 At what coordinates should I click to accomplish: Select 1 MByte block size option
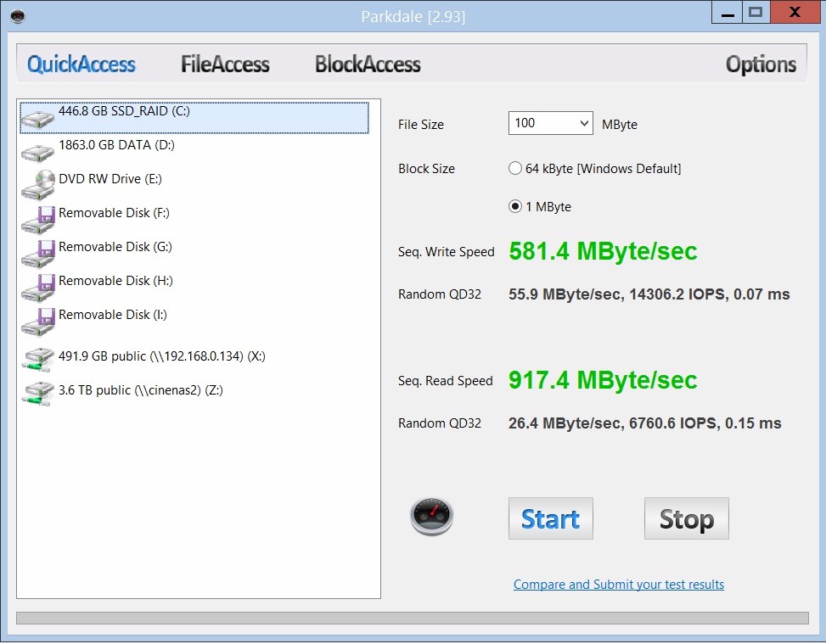(540, 206)
